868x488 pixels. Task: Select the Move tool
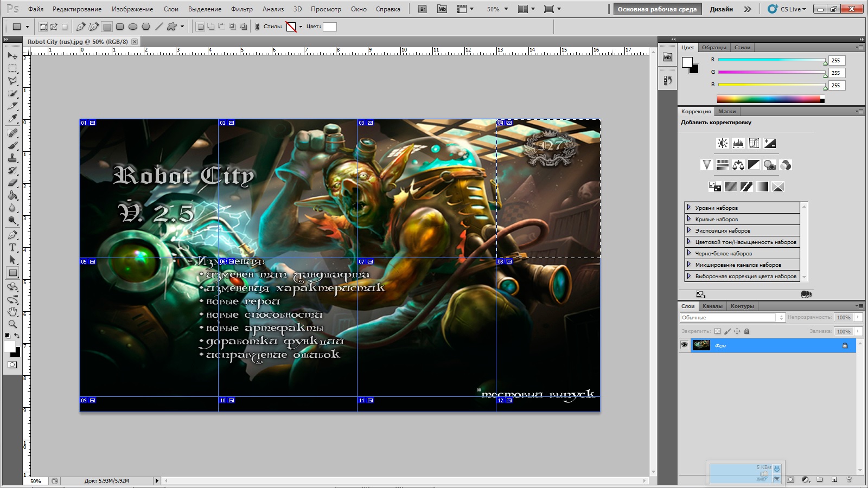pos(12,55)
